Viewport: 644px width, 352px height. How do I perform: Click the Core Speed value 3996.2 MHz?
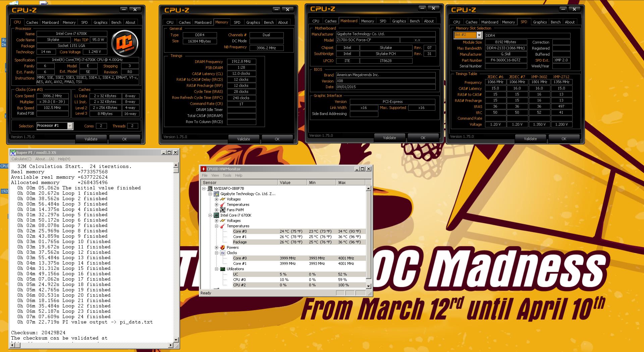pyautogui.click(x=52, y=96)
